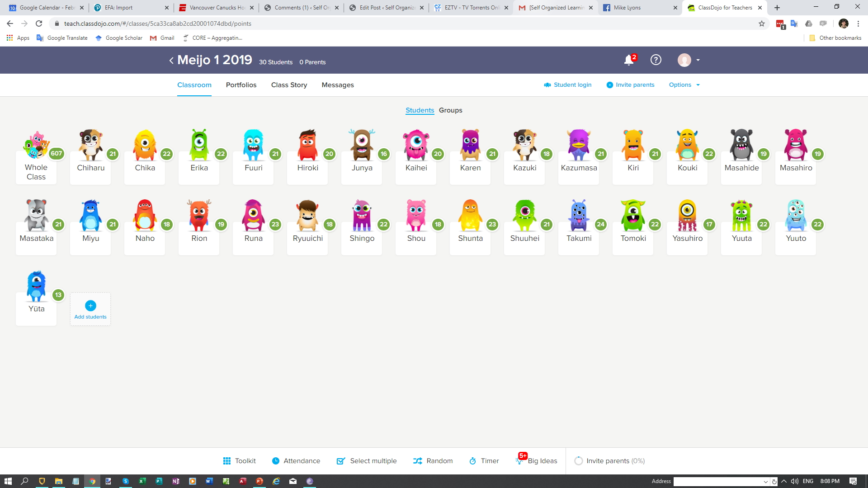Open the Portfolios tab
The image size is (868, 488).
(x=241, y=85)
